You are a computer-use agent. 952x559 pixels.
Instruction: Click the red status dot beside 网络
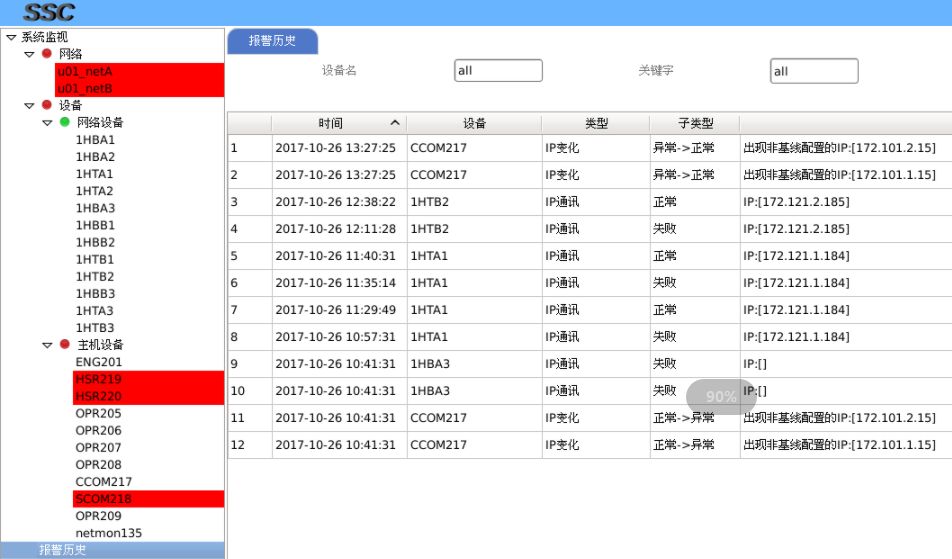(x=46, y=54)
